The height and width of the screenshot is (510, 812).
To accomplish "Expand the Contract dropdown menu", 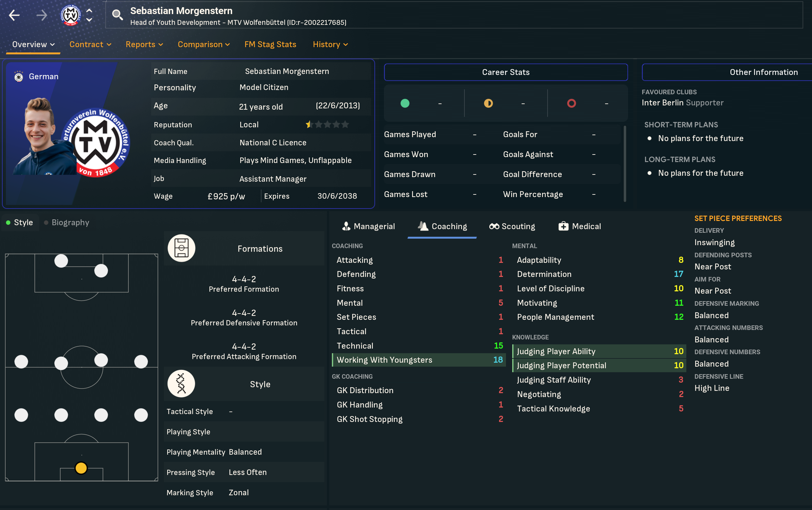I will (x=90, y=45).
